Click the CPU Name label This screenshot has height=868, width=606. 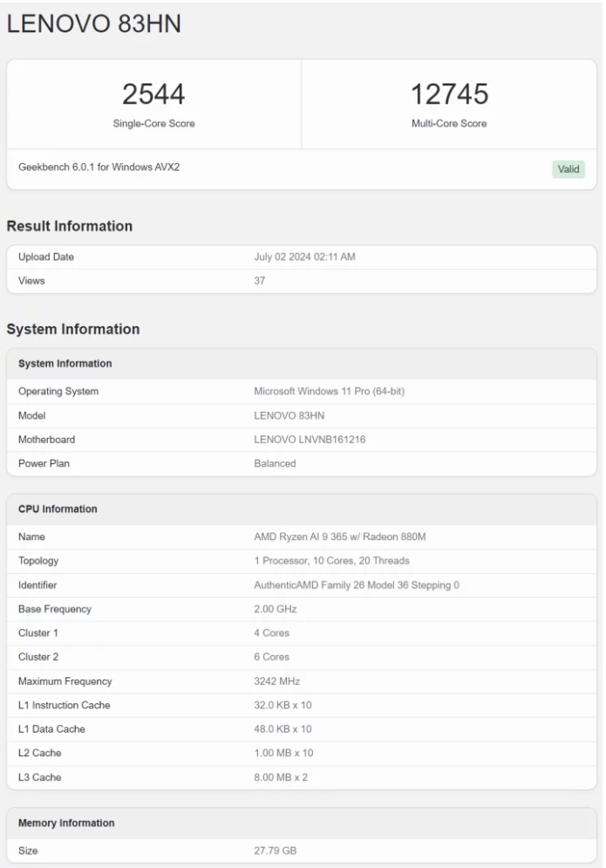coord(31,537)
